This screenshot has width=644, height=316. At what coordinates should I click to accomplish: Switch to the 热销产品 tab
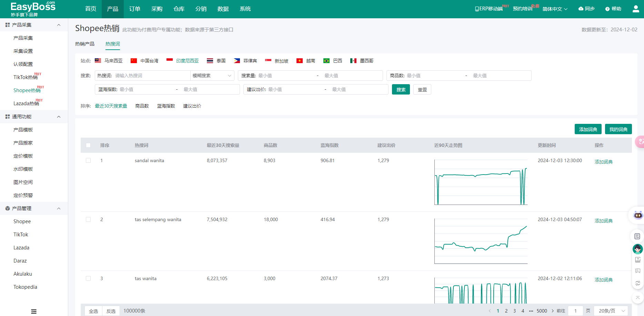[85, 44]
